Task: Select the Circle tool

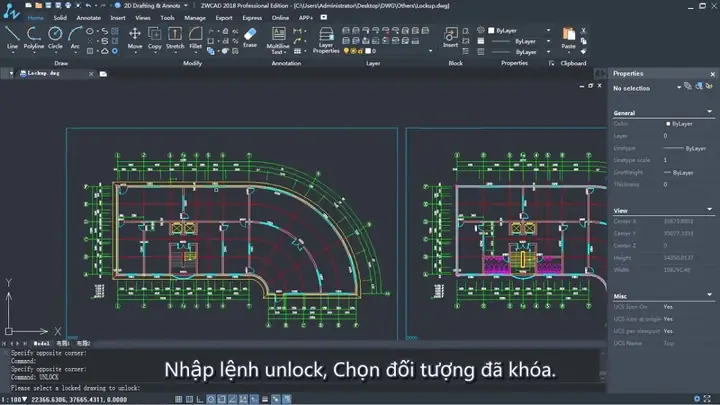Action: click(x=55, y=38)
